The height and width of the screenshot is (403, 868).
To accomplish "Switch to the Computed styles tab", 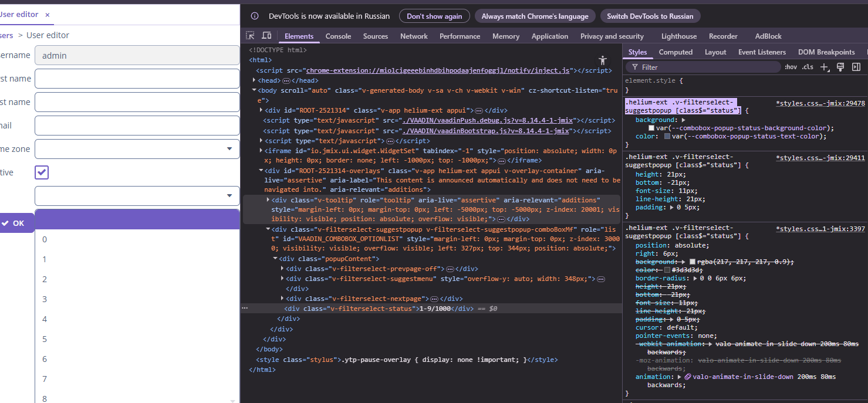I will coord(676,52).
